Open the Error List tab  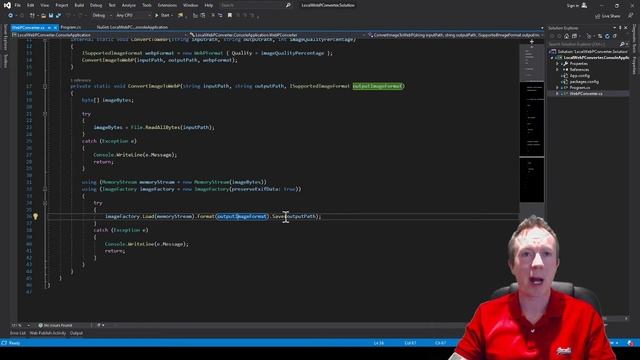(x=18, y=333)
